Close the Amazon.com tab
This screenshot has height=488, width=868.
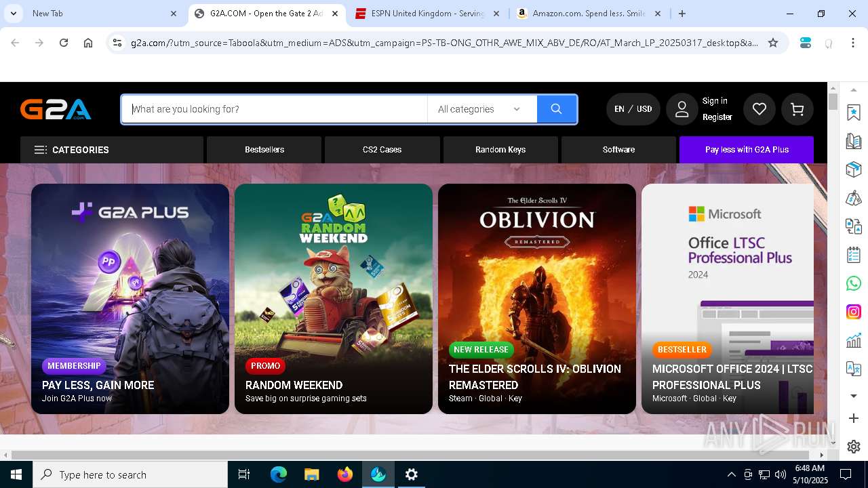(658, 14)
